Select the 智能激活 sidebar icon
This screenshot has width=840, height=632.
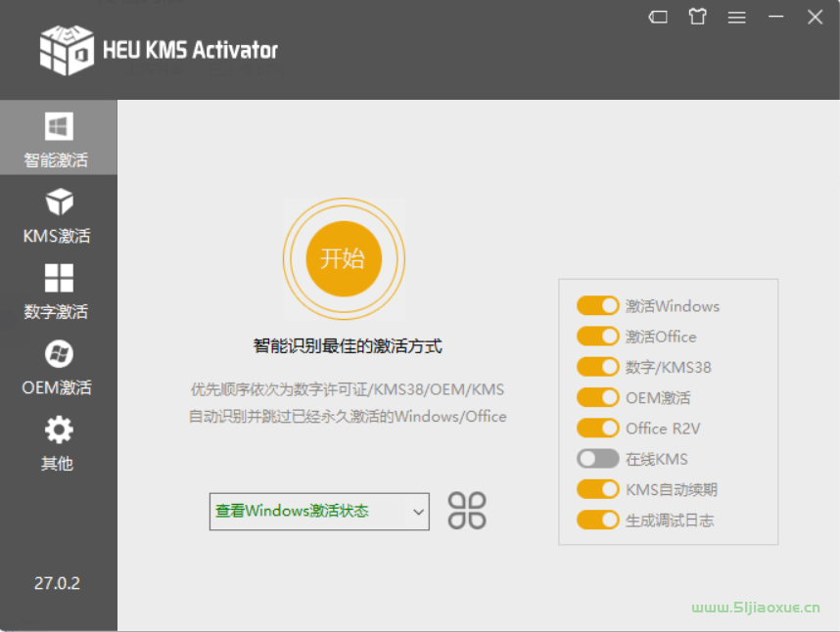pyautogui.click(x=57, y=137)
